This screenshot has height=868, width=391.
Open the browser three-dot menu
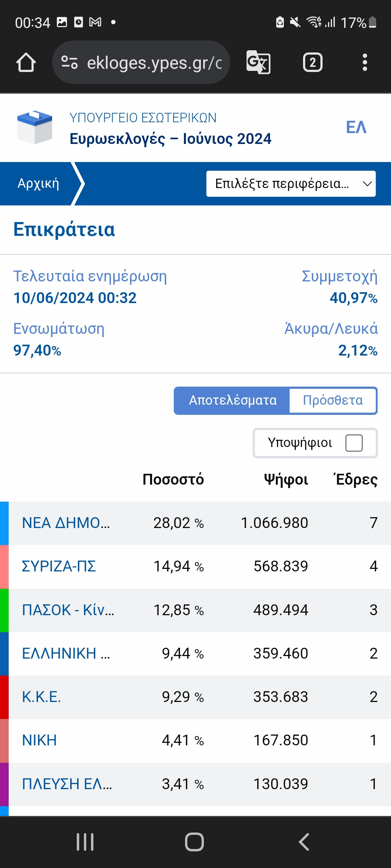click(365, 63)
